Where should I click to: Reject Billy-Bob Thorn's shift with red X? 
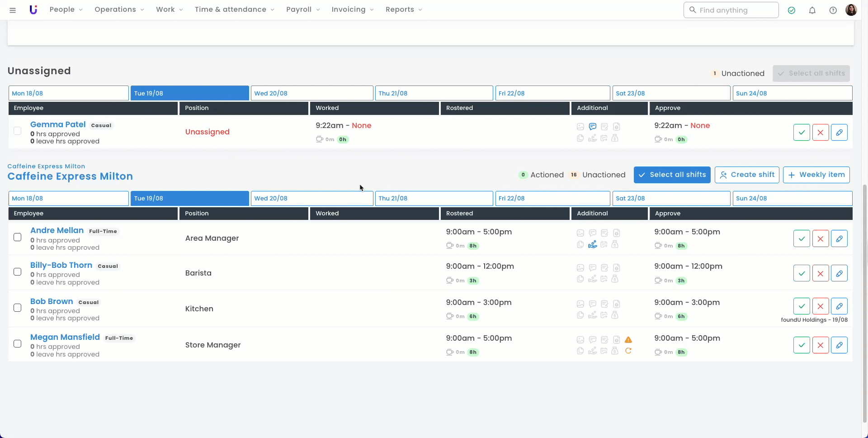(x=821, y=273)
